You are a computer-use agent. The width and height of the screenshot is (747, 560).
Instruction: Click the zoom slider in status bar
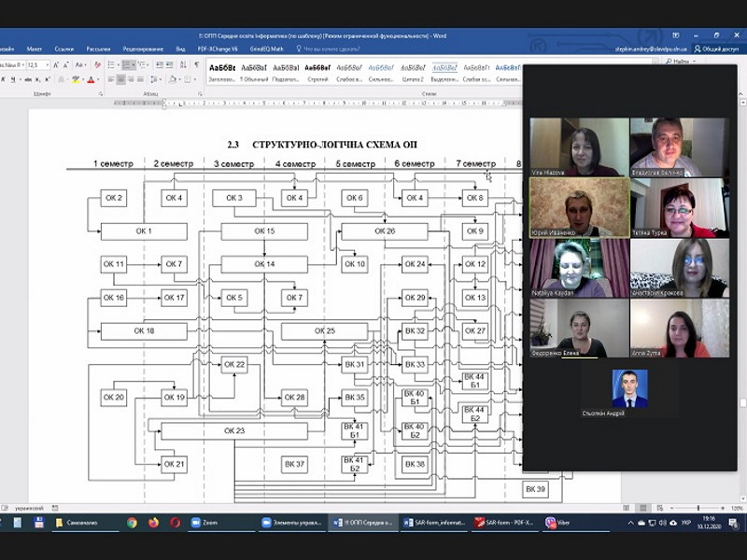pos(698,508)
